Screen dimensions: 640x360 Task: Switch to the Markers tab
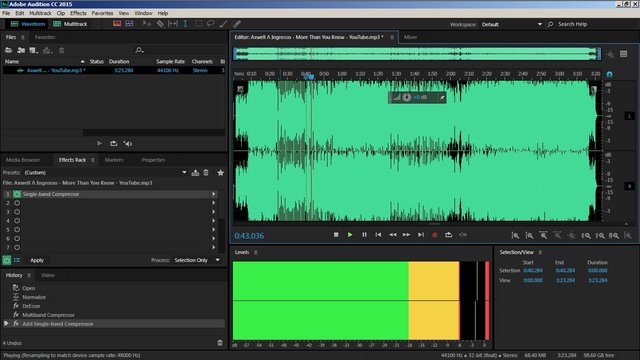(114, 160)
